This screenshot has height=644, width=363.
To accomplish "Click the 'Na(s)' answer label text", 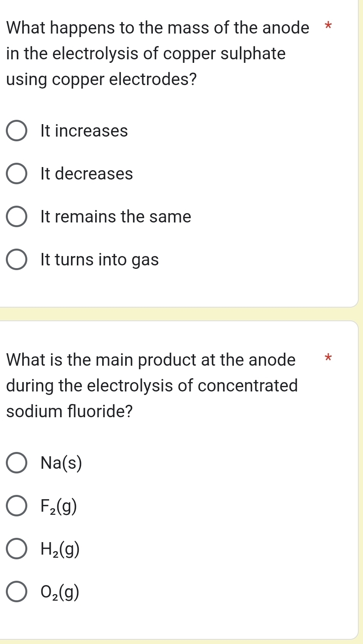I will coord(62,463).
